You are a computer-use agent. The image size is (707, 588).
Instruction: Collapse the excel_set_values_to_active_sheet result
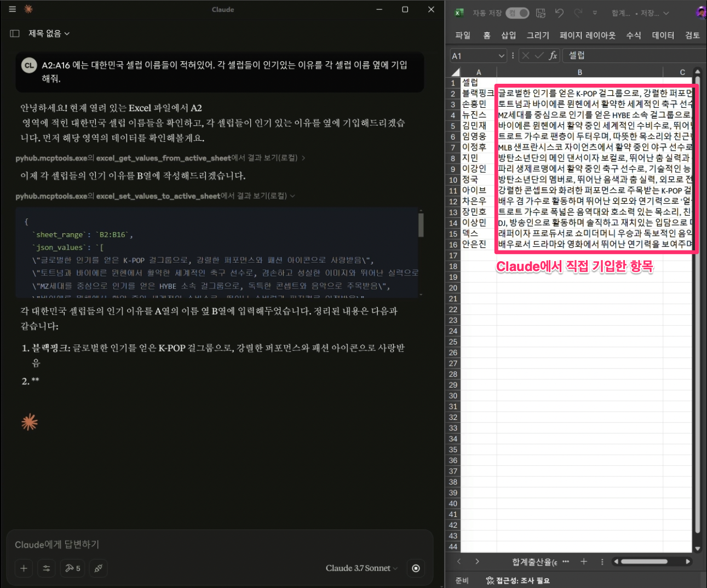point(292,196)
